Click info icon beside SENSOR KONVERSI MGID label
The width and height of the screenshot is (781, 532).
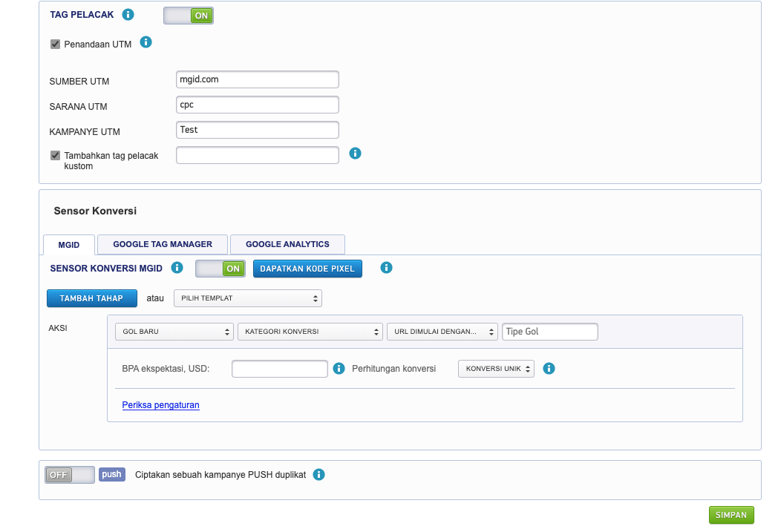177,268
